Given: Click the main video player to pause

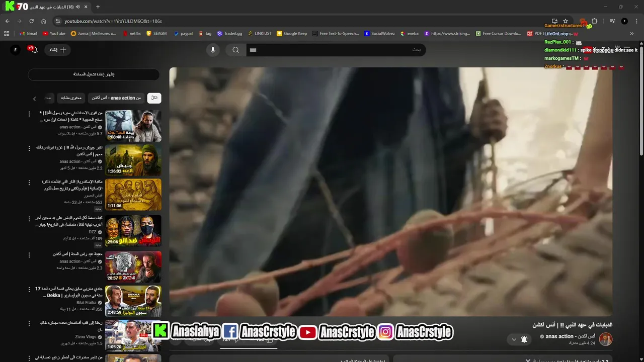Looking at the screenshot, I should [390, 192].
